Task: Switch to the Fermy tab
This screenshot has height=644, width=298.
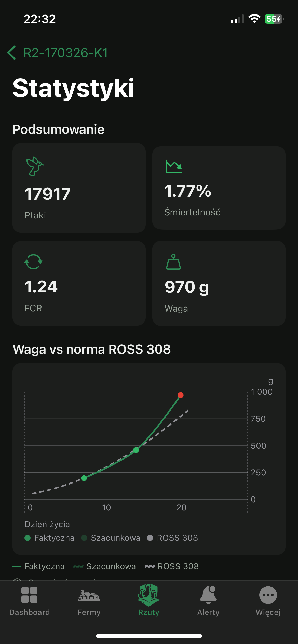Action: 89,600
